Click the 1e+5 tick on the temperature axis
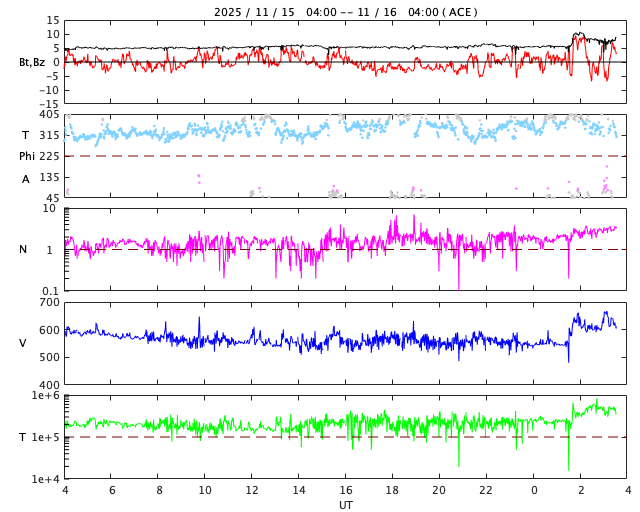 [x=46, y=438]
